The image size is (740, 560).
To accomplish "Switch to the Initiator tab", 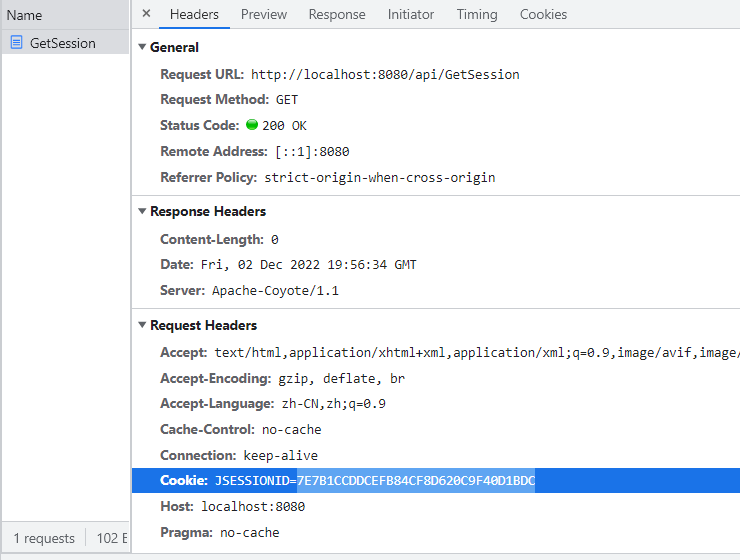I will pyautogui.click(x=411, y=14).
